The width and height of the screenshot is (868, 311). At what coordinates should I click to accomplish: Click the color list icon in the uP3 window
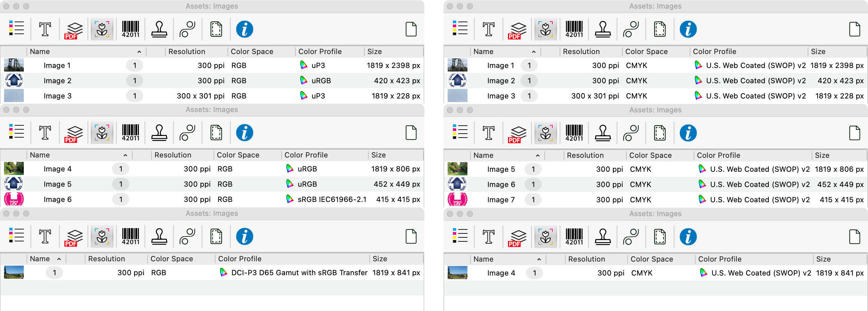coord(16,28)
